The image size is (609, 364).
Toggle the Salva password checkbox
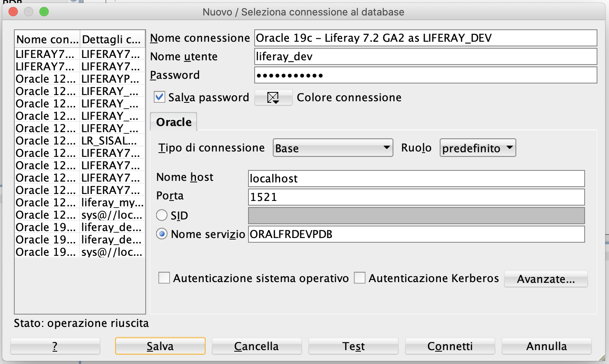[159, 97]
